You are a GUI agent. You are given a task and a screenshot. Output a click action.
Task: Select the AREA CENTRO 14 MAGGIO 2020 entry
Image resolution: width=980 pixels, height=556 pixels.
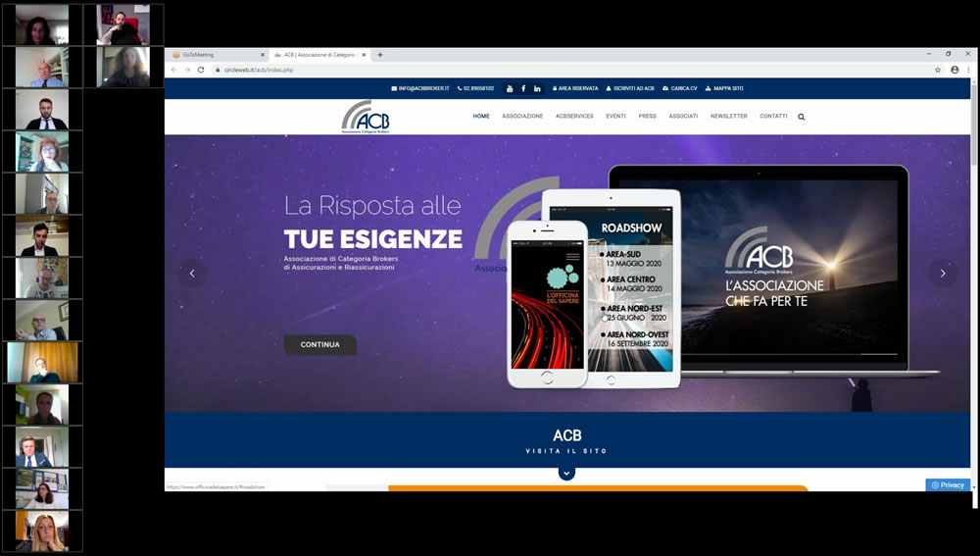tap(631, 284)
